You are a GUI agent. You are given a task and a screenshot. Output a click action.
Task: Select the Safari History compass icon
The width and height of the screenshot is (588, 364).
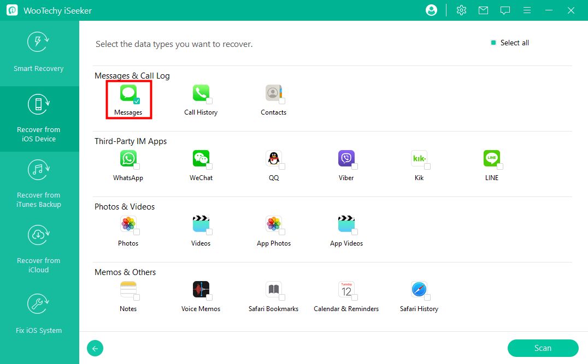pos(419,289)
